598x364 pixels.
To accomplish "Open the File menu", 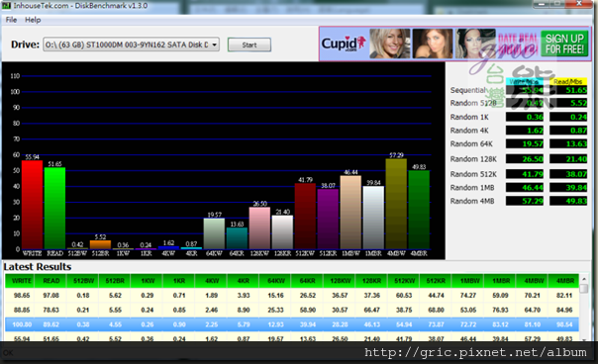I will click(11, 20).
